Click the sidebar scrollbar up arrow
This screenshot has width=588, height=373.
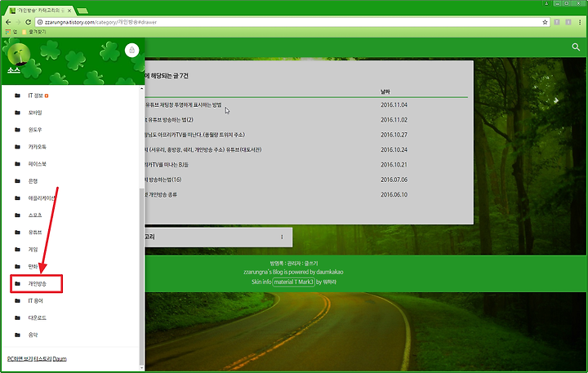coord(141,89)
